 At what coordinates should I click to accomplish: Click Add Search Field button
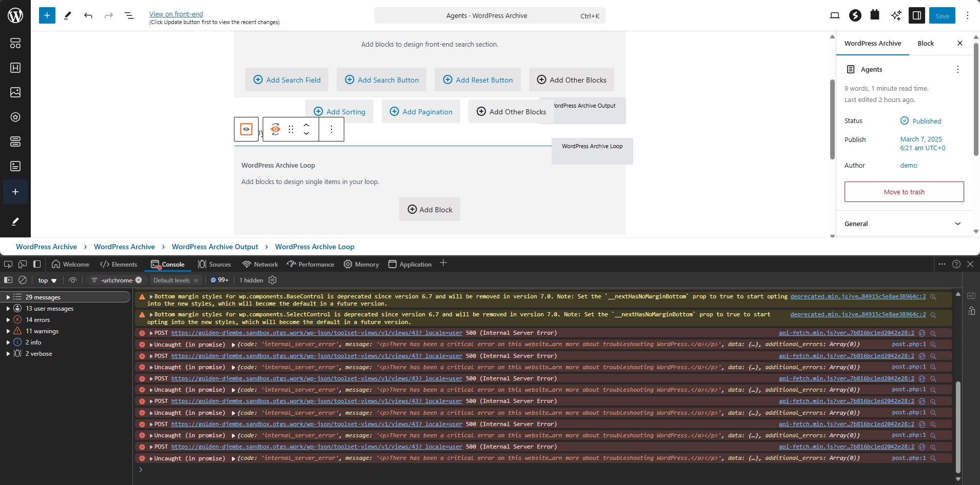coord(287,79)
